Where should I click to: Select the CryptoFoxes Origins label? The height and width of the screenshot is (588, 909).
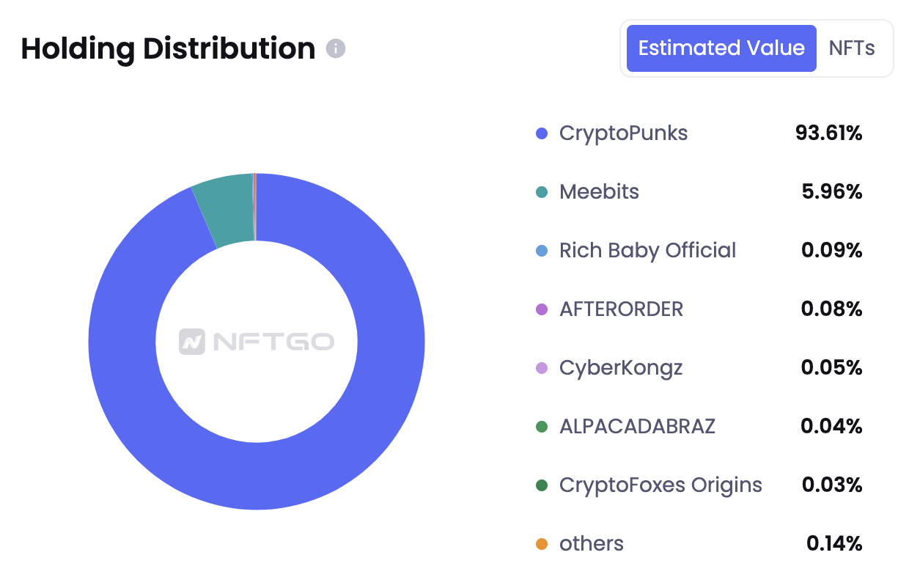click(660, 485)
